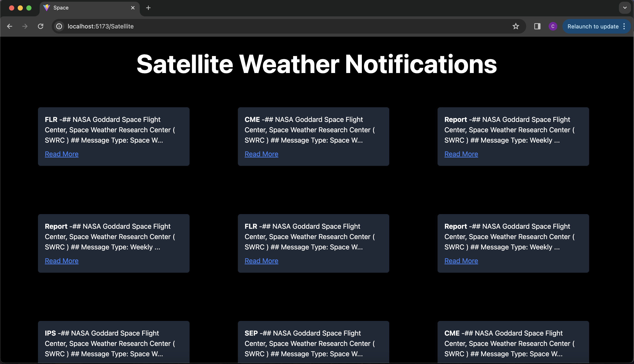Open a new tab with the plus

(x=148, y=8)
